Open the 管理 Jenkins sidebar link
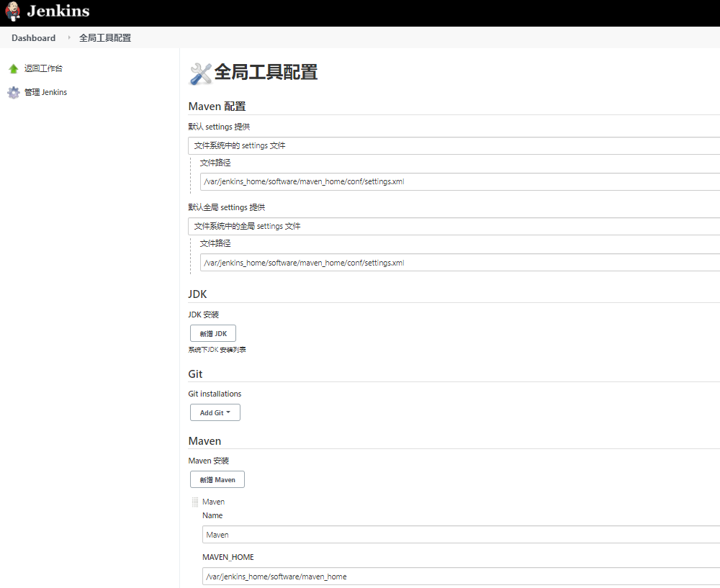 46,92
